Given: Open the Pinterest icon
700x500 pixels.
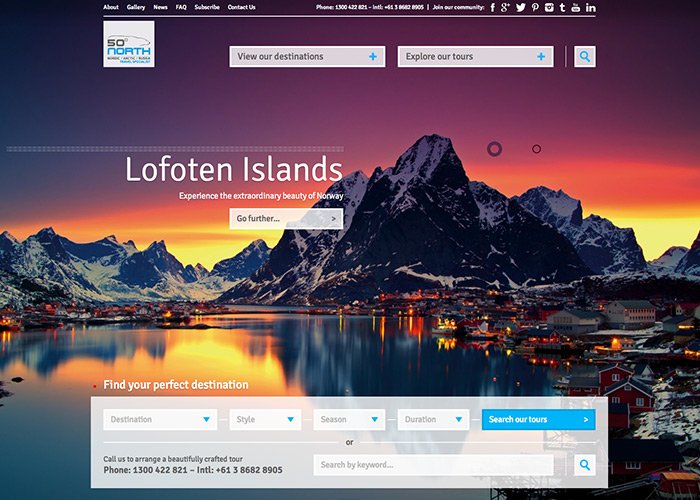Looking at the screenshot, I should pyautogui.click(x=535, y=7).
